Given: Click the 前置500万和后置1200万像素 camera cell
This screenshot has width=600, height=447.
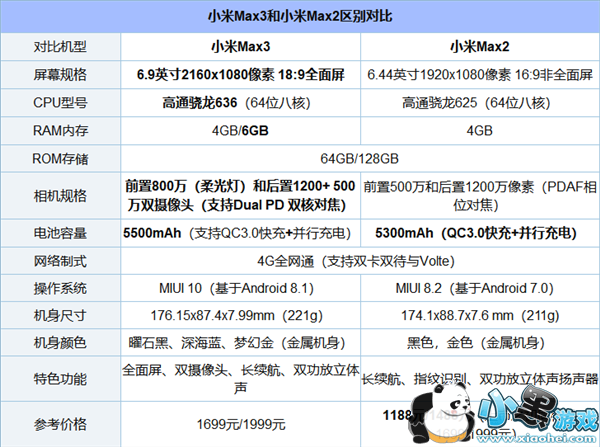Looking at the screenshot, I should pyautogui.click(x=480, y=196).
